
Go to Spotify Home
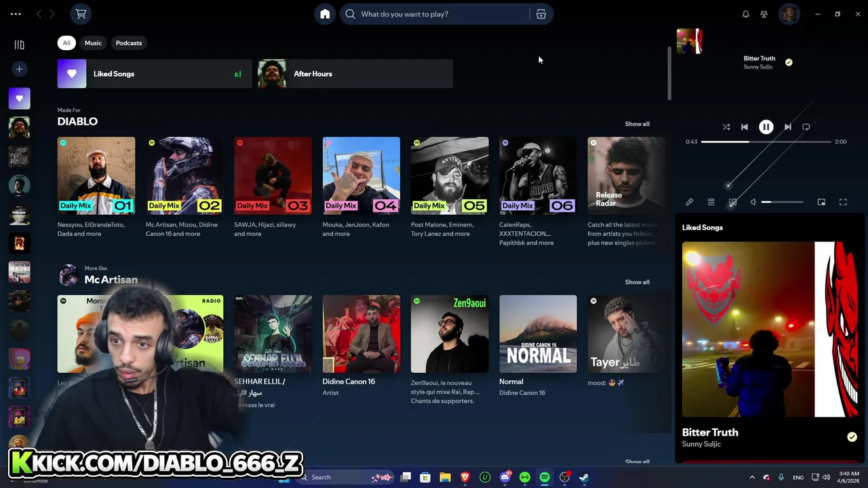point(325,14)
